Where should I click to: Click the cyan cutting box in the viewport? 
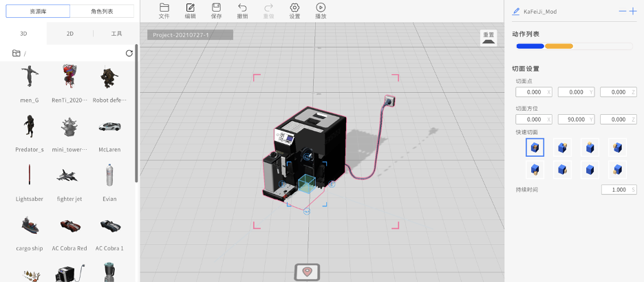tap(306, 183)
